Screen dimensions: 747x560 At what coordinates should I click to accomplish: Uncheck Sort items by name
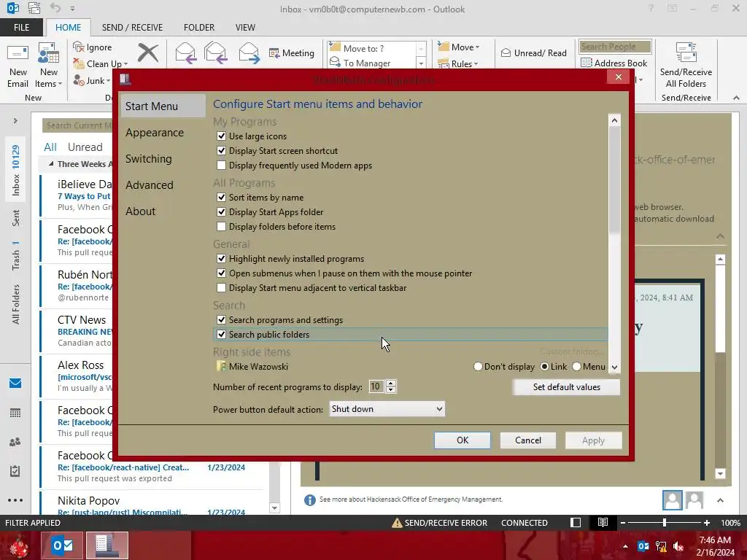click(221, 197)
